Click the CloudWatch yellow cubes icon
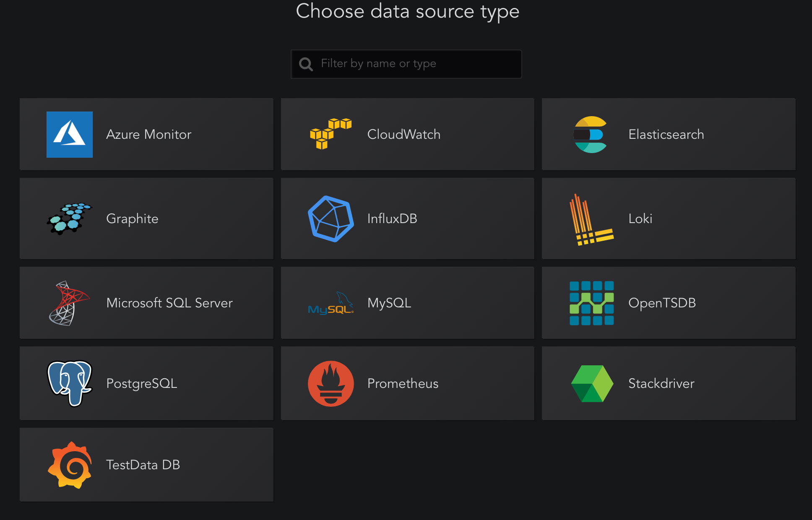Viewport: 812px width, 520px height. point(331,134)
